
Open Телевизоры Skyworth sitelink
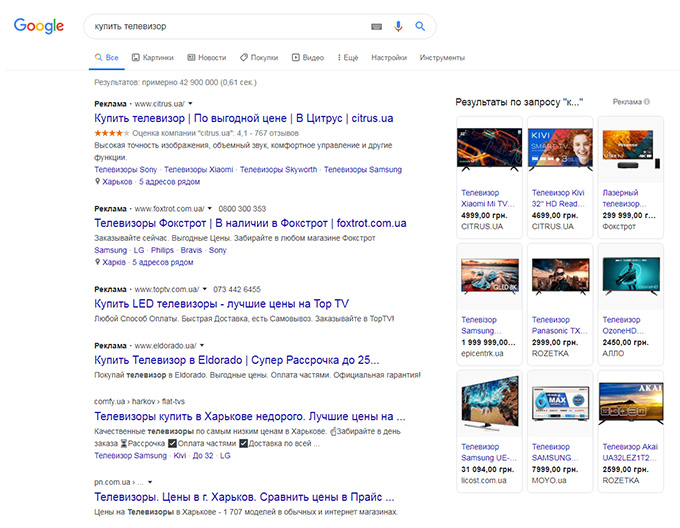coord(278,169)
